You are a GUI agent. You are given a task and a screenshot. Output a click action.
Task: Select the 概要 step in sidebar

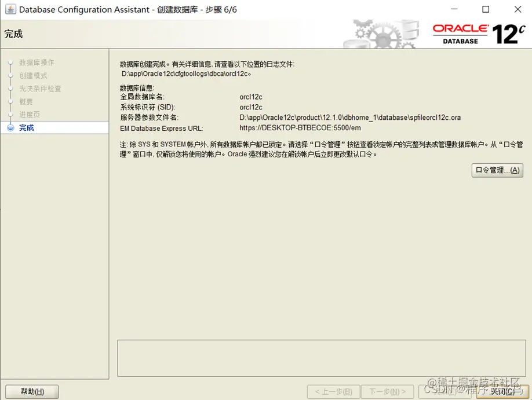tap(26, 101)
